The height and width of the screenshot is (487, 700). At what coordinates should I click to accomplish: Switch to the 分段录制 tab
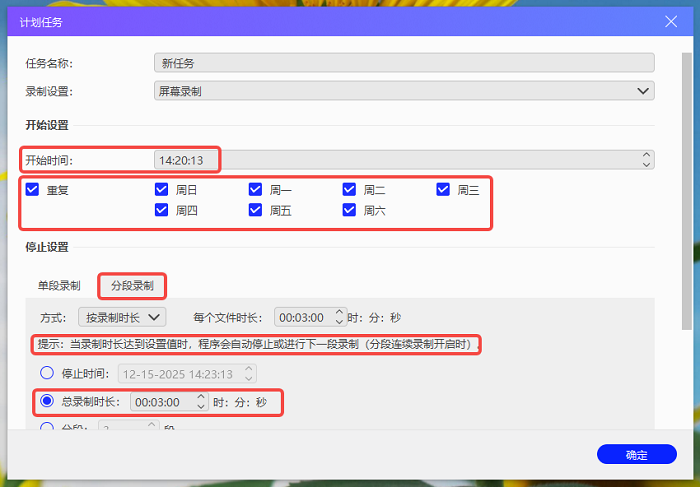click(132, 285)
